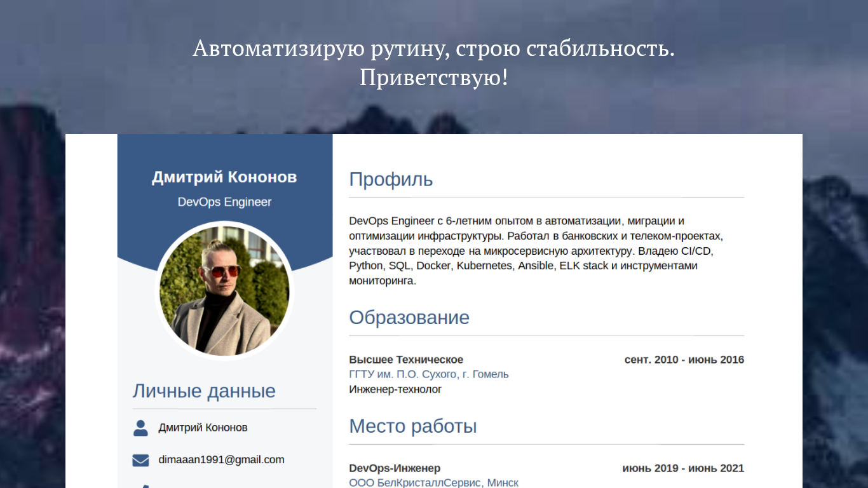
Task: Select the Профиль section heading
Action: (391, 180)
